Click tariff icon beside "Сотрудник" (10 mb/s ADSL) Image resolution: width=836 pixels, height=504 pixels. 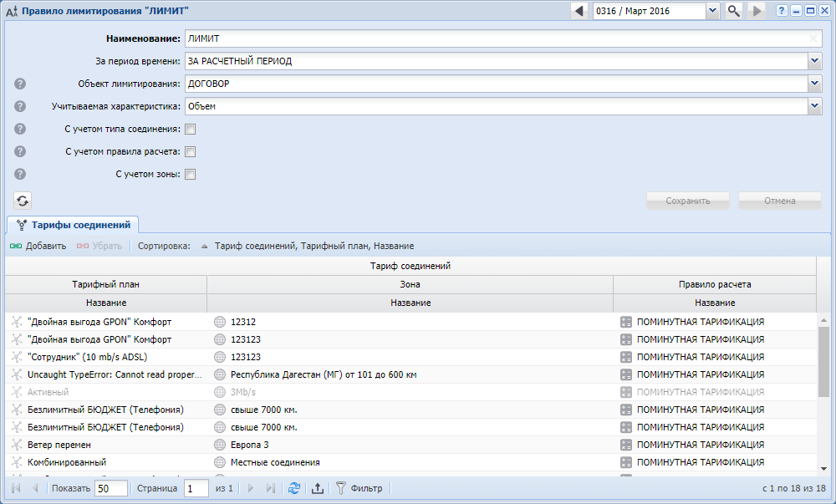pos(17,357)
